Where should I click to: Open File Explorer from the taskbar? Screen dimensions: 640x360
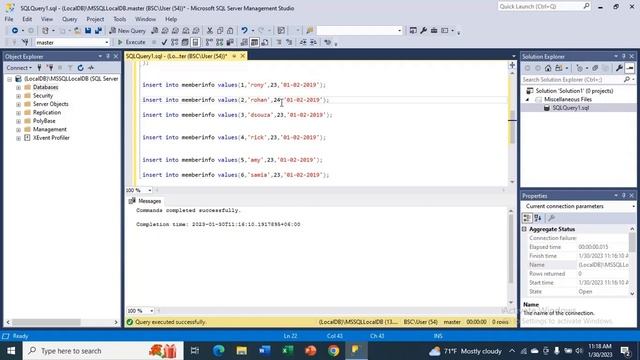coord(241,351)
